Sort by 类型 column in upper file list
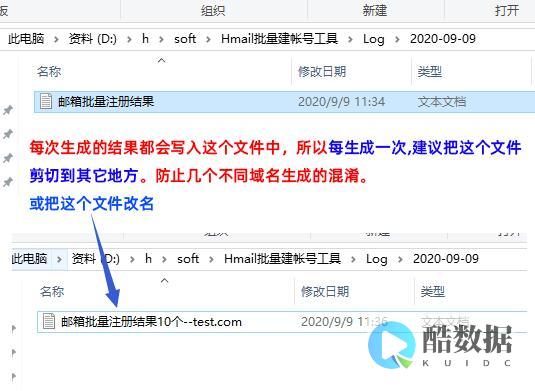535x391 pixels. point(430,71)
